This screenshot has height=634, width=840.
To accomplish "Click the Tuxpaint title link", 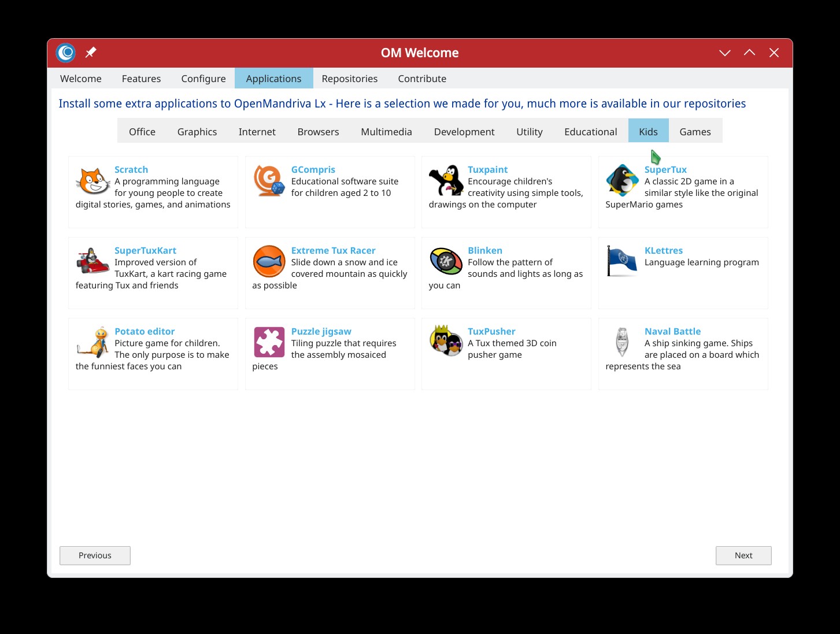I will (488, 169).
